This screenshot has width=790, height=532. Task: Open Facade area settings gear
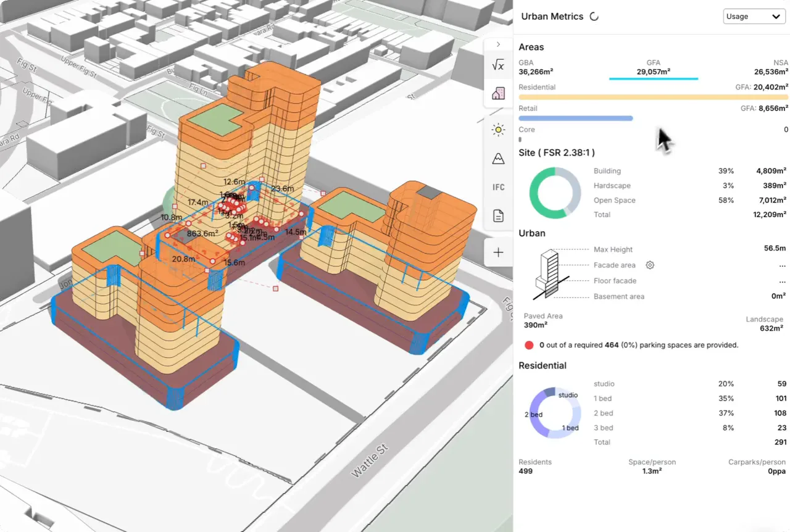pyautogui.click(x=649, y=265)
